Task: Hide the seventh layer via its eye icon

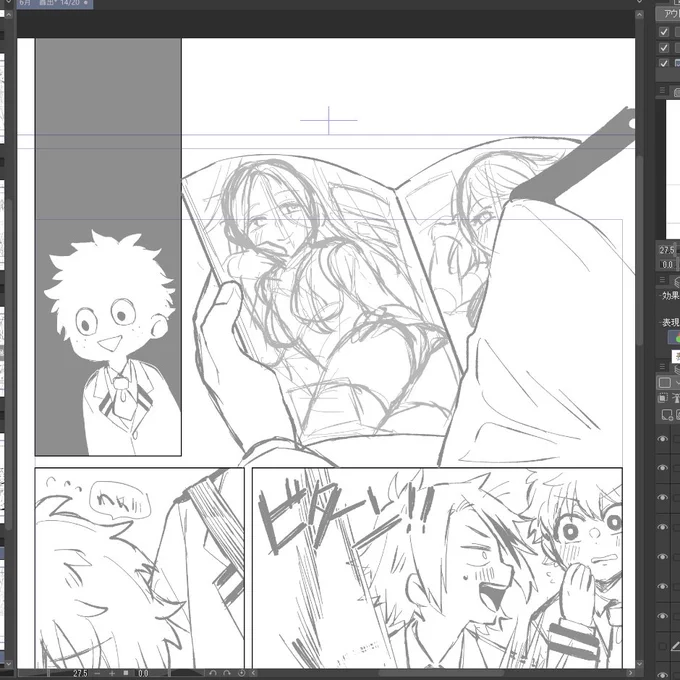Action: coord(662,616)
